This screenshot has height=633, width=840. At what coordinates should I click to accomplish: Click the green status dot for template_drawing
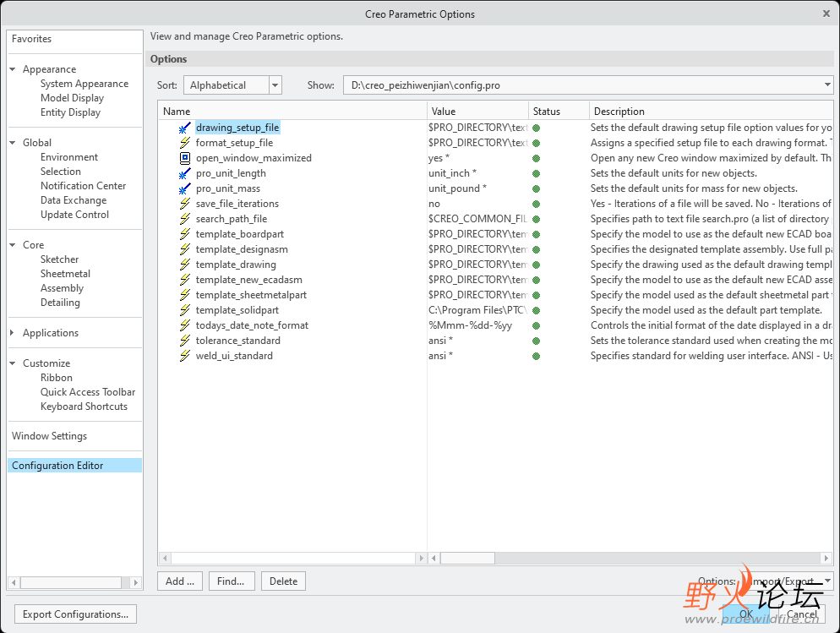pyautogui.click(x=536, y=265)
